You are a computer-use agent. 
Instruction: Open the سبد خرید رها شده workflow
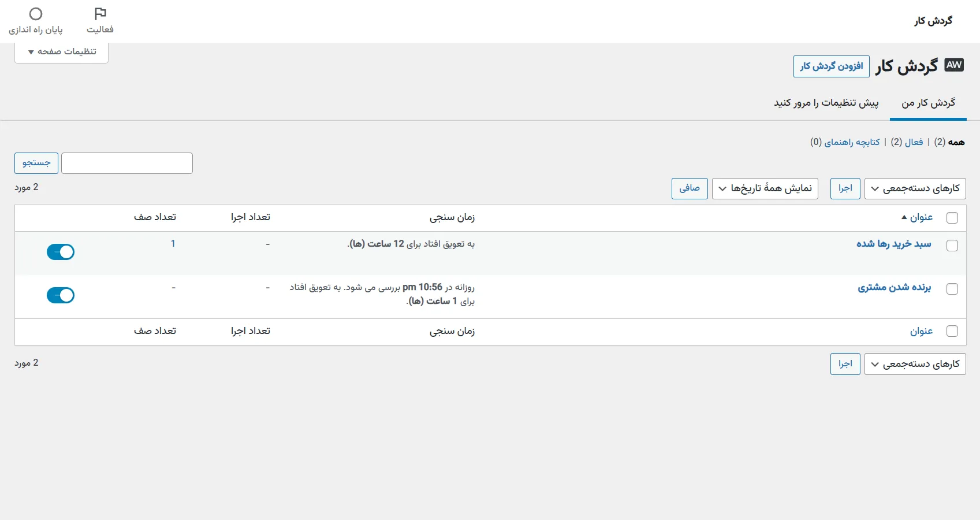893,244
